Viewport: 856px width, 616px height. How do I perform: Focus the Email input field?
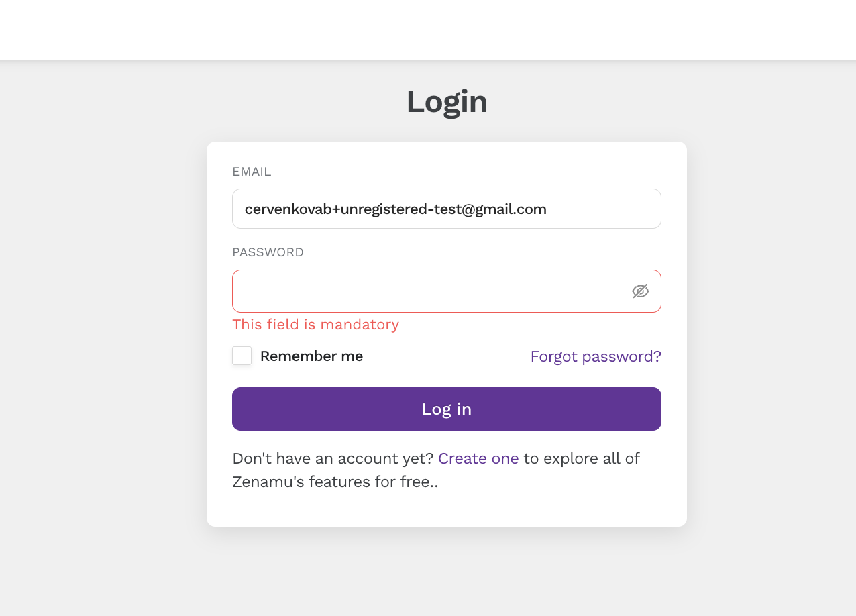point(447,209)
